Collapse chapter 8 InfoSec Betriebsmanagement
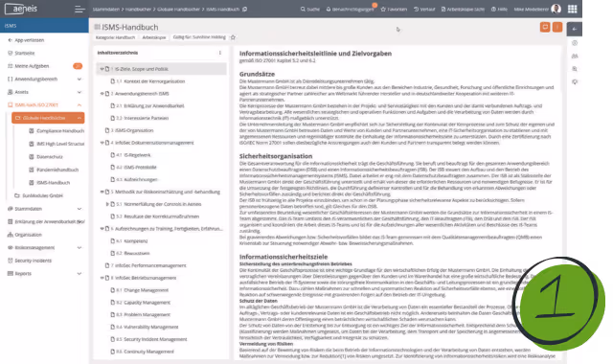This screenshot has width=613, height=364. [x=102, y=278]
